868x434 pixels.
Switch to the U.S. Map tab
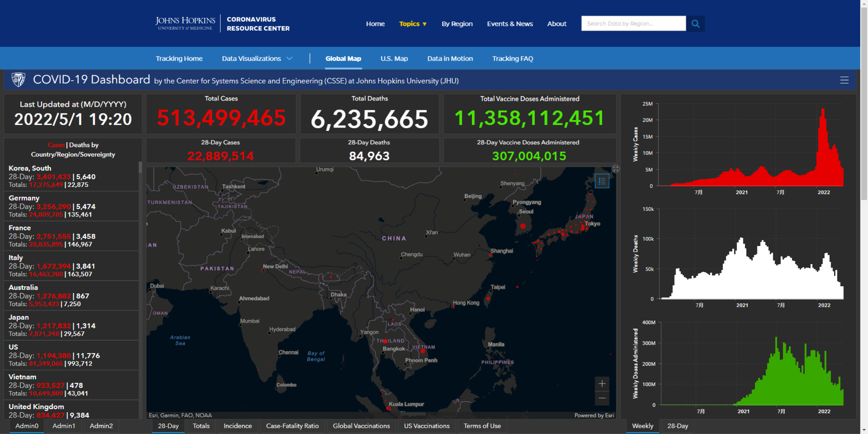(394, 59)
